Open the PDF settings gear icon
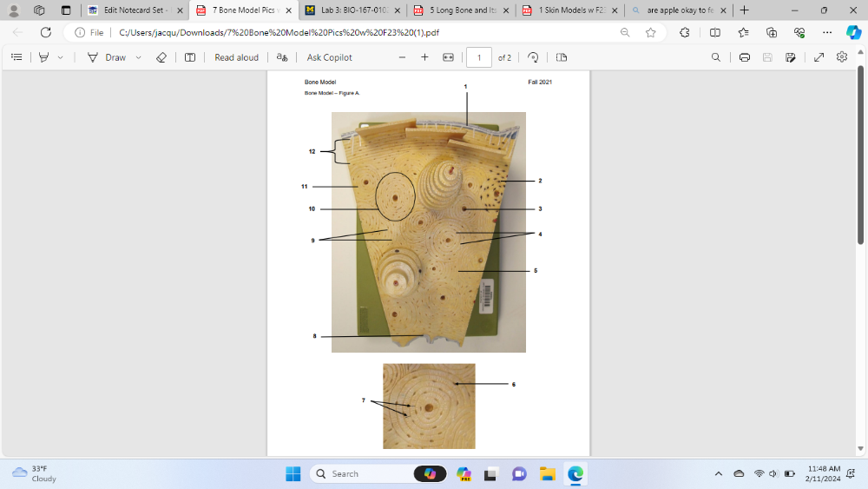 pyautogui.click(x=841, y=57)
